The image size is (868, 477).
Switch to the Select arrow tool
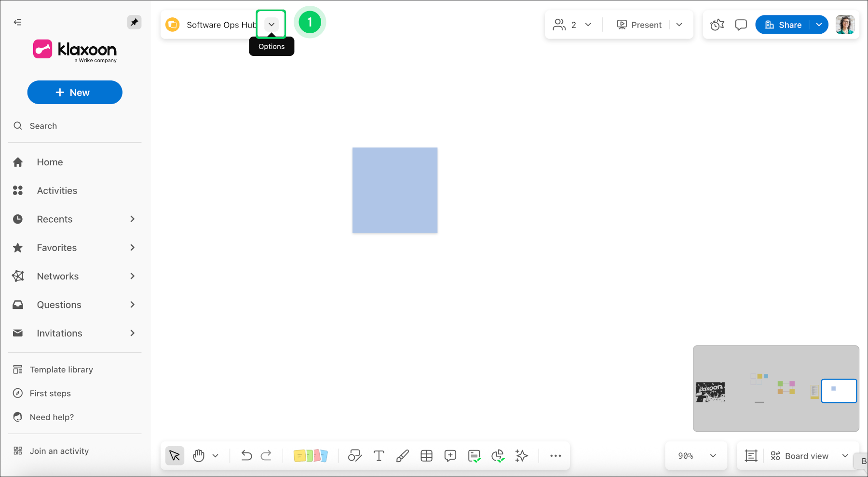tap(175, 455)
